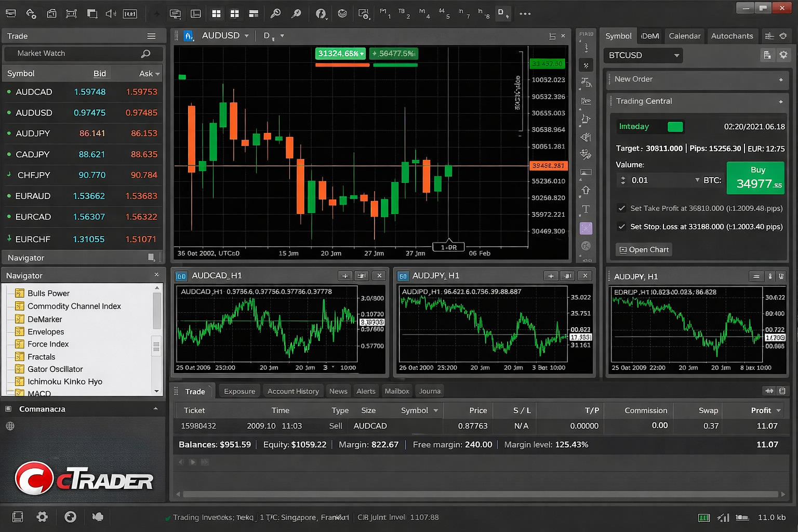Click the layout icon next to Autochants tab
Screen dimensions: 798x532
[x=769, y=36]
